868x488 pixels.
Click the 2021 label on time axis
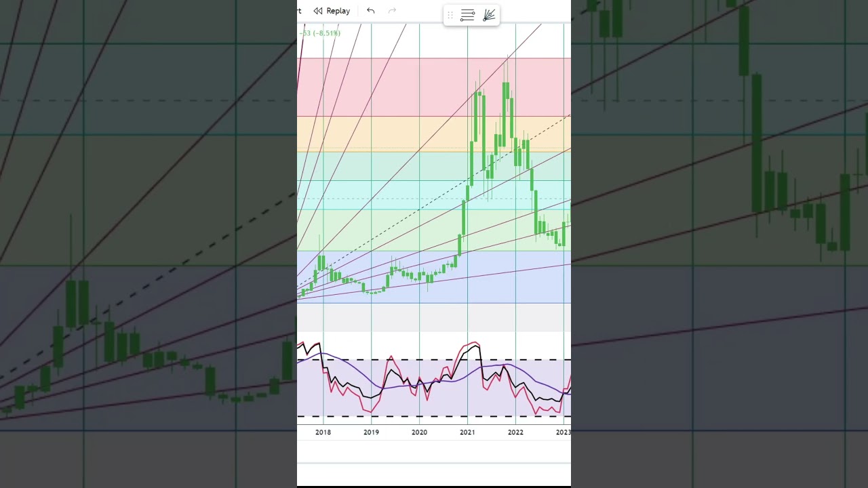(467, 432)
